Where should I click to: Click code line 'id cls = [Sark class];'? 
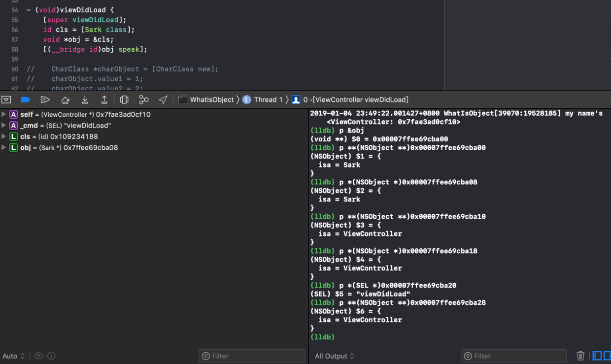click(89, 30)
